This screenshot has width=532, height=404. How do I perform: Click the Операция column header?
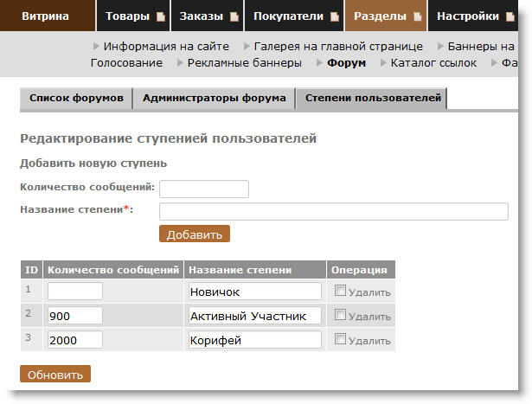click(x=361, y=270)
